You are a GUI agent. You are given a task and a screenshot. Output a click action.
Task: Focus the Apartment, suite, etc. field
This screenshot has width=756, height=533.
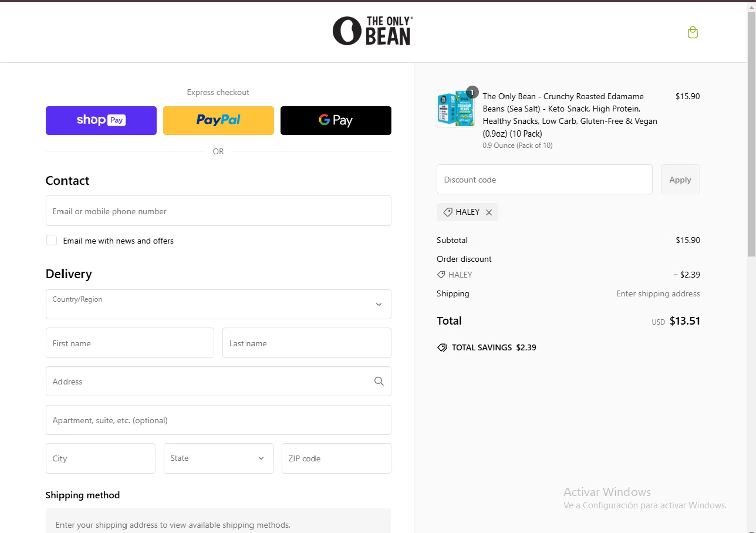(218, 420)
